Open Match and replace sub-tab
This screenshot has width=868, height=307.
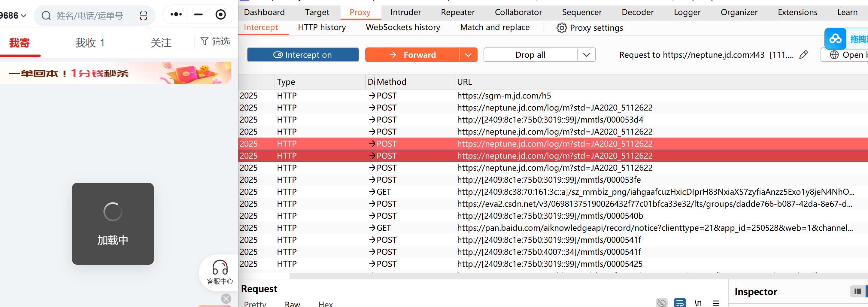coord(495,27)
